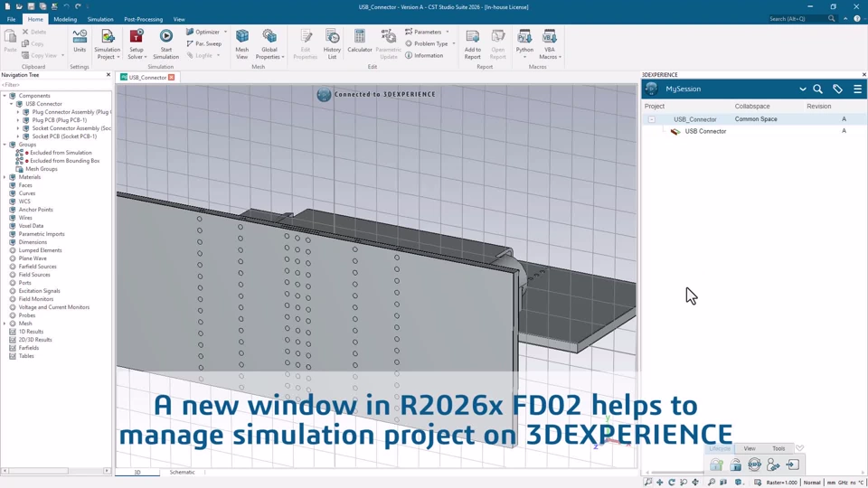Click the Navigation Tree filter field

click(x=55, y=85)
